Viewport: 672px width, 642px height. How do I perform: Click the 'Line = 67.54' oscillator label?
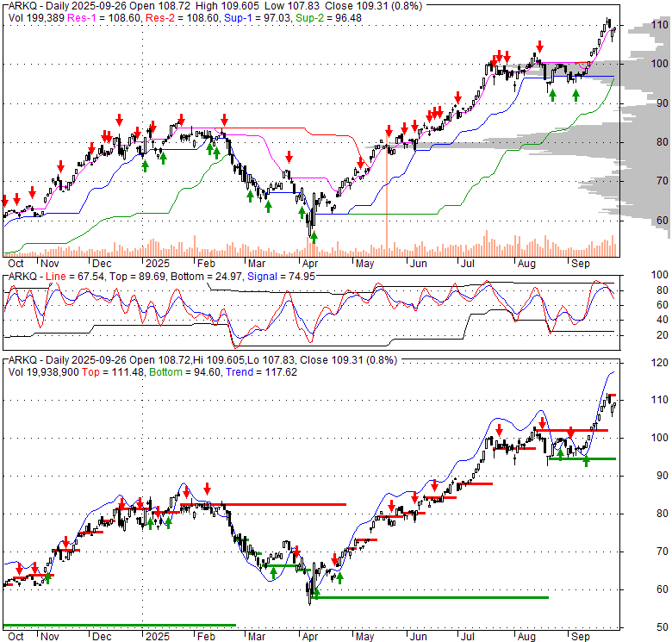(75, 277)
